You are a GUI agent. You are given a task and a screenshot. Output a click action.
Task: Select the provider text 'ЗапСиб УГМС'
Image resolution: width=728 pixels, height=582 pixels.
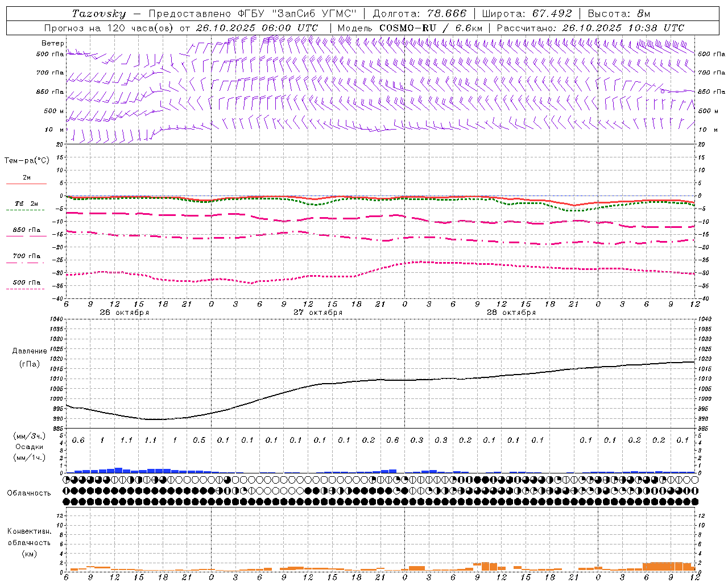(x=313, y=14)
